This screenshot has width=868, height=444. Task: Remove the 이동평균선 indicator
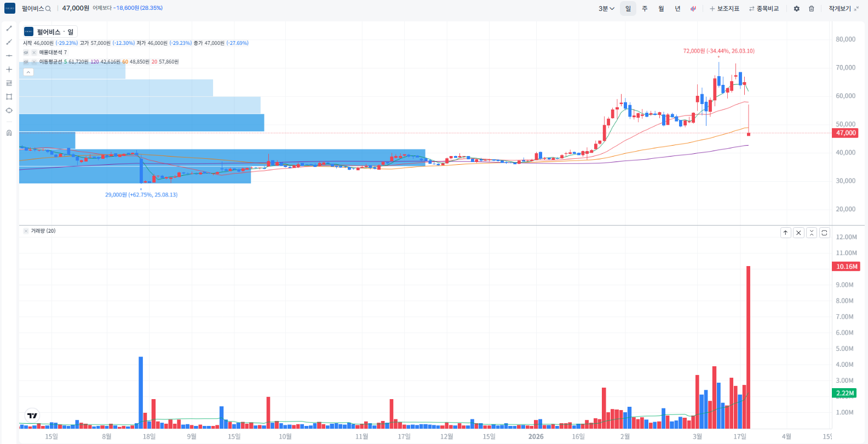(34, 62)
